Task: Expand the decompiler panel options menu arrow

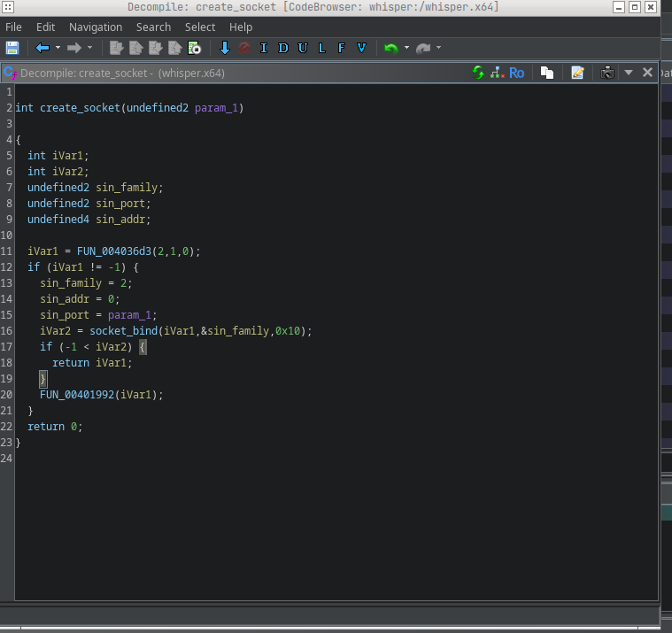Action: (x=629, y=73)
